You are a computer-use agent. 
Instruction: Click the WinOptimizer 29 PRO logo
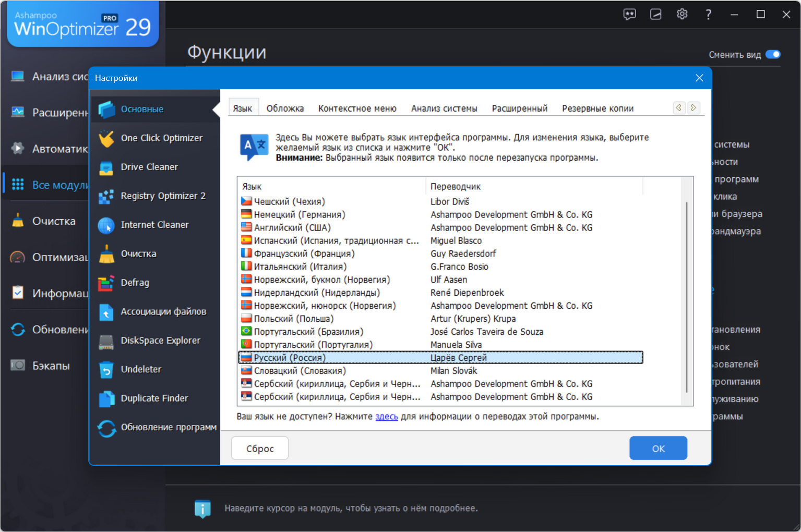(83, 25)
